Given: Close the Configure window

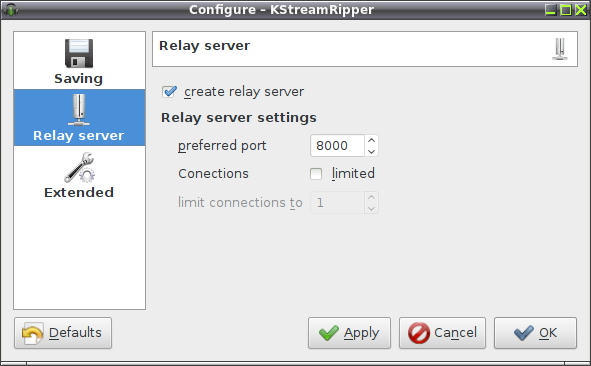Looking at the screenshot, I should tap(580, 10).
